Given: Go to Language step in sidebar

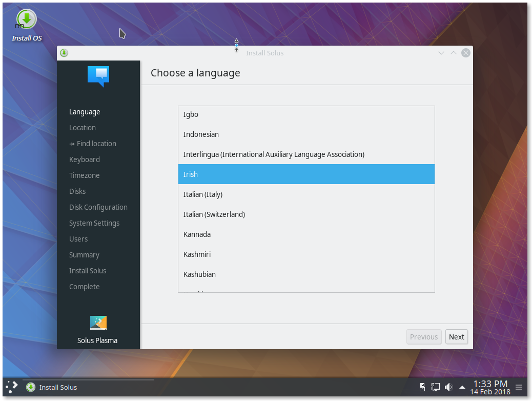Looking at the screenshot, I should pyautogui.click(x=85, y=112).
